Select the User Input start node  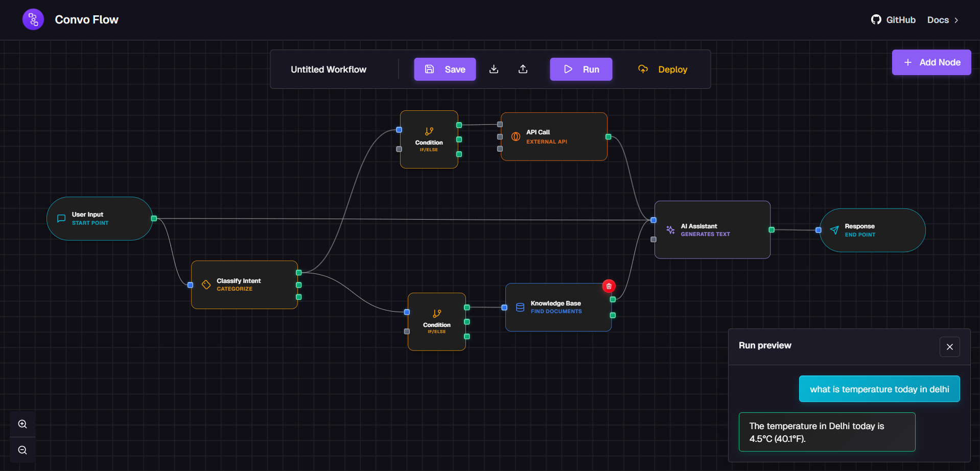99,218
